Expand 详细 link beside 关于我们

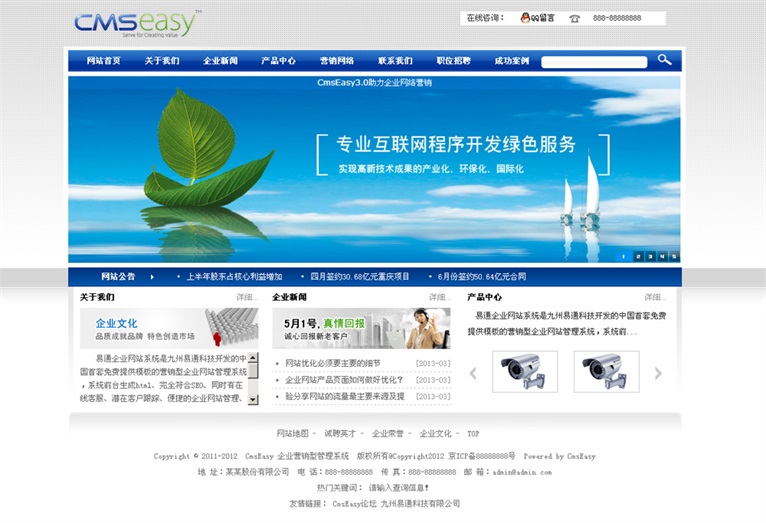246,297
